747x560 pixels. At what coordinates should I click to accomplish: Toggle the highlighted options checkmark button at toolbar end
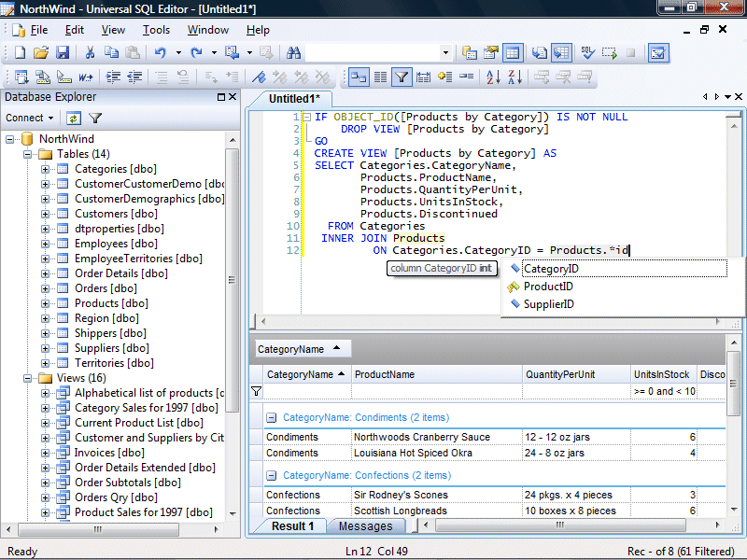[x=658, y=52]
